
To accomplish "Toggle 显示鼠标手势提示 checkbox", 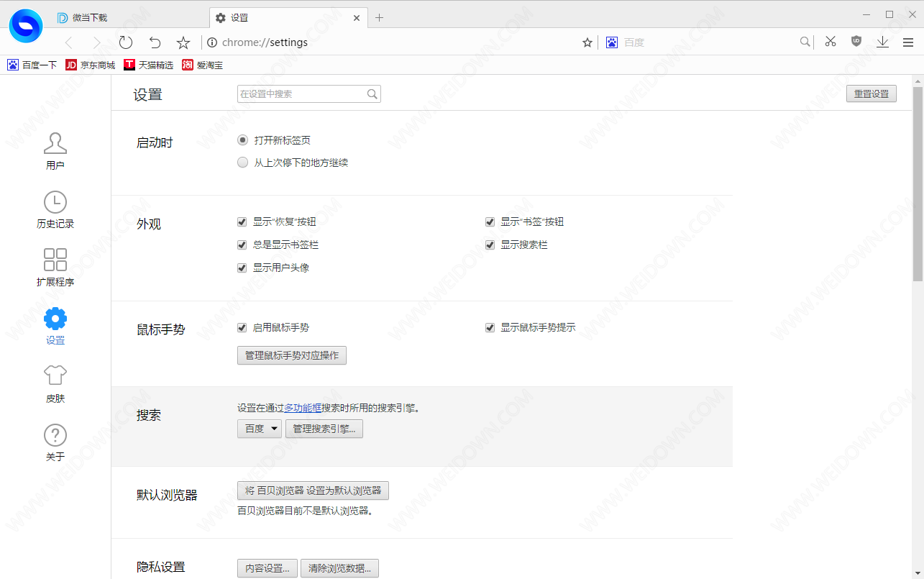I will coord(490,328).
